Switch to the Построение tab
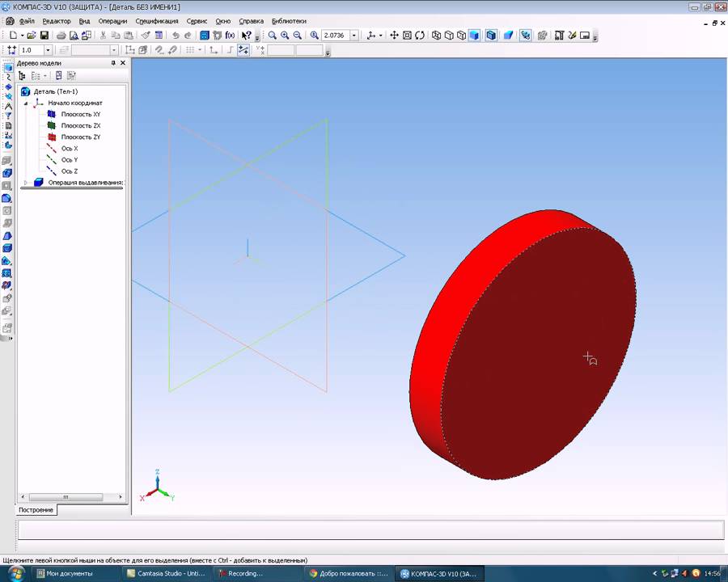 tap(36, 510)
